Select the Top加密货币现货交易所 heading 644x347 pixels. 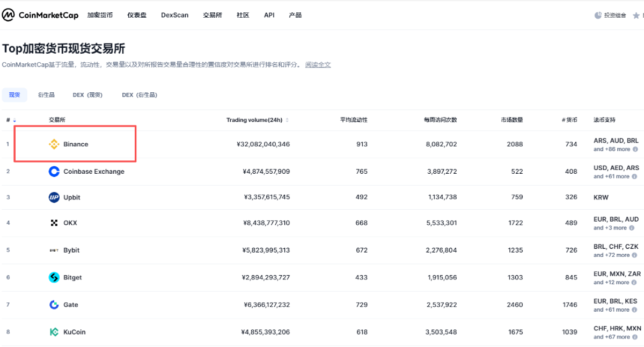pos(63,49)
